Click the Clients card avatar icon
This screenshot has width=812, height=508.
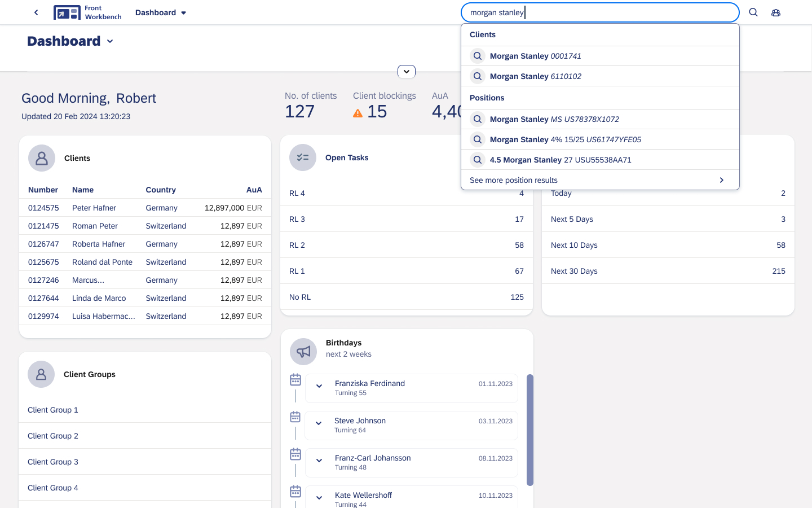click(x=42, y=158)
